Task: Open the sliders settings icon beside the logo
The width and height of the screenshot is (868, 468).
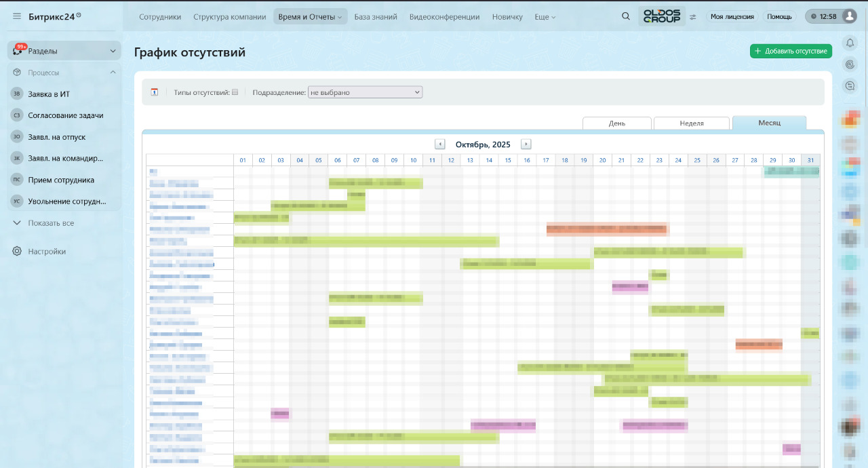Action: pyautogui.click(x=693, y=17)
